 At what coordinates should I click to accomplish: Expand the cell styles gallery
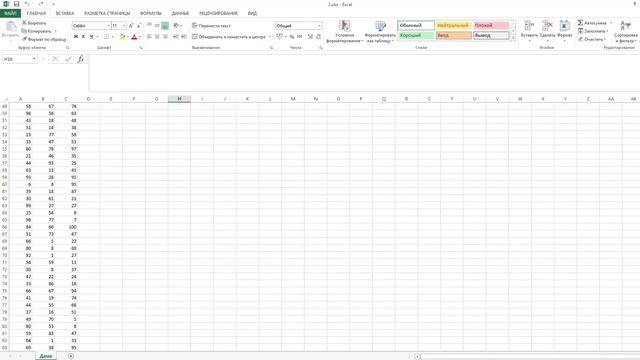tap(513, 38)
